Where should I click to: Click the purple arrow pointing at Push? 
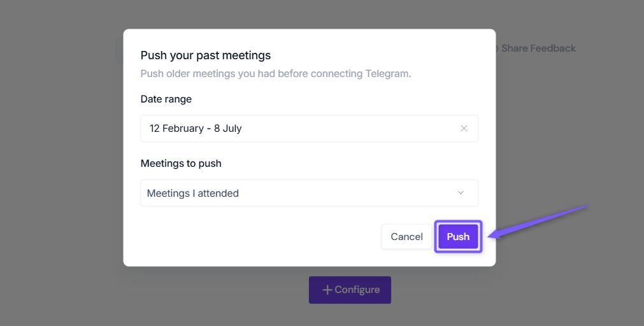click(x=538, y=222)
